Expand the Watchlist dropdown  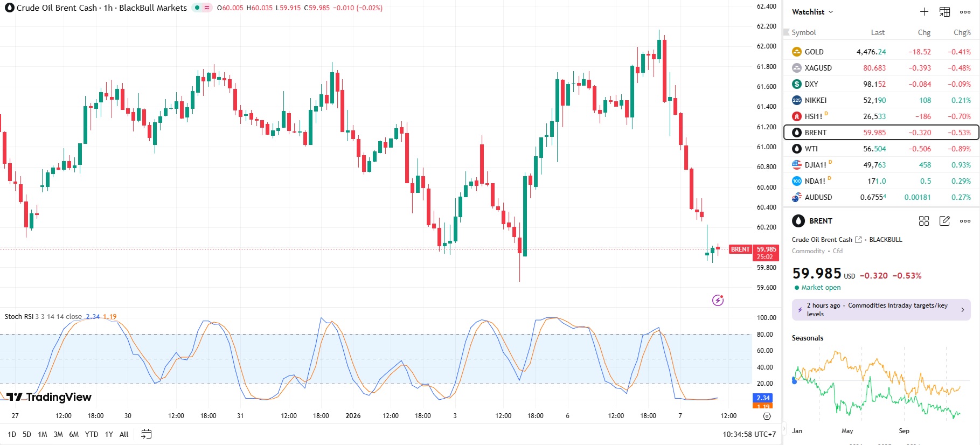pyautogui.click(x=812, y=12)
